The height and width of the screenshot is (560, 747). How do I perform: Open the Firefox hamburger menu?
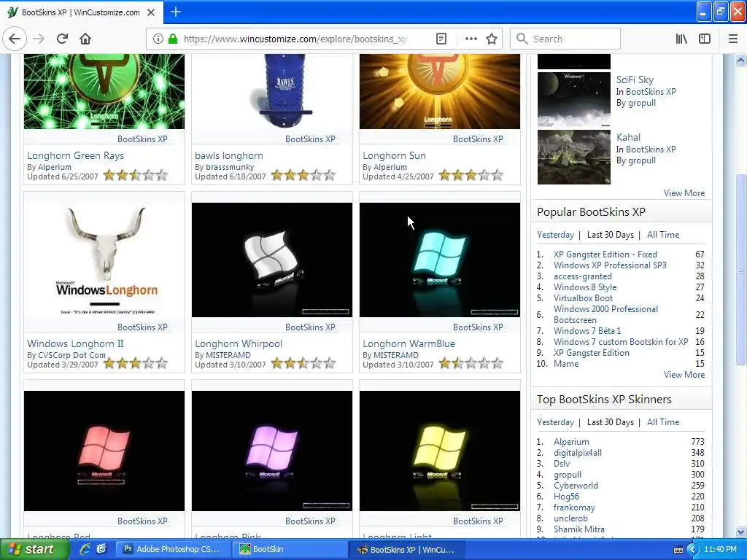pyautogui.click(x=733, y=39)
